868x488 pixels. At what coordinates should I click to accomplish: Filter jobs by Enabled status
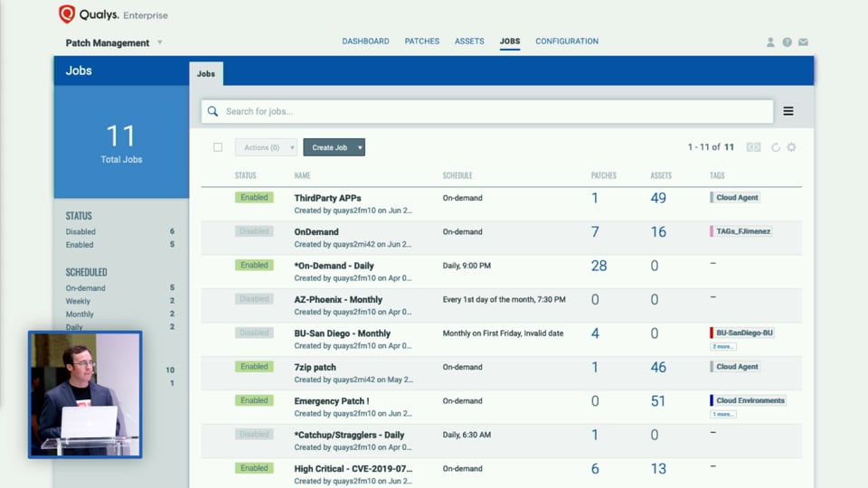pyautogui.click(x=80, y=245)
